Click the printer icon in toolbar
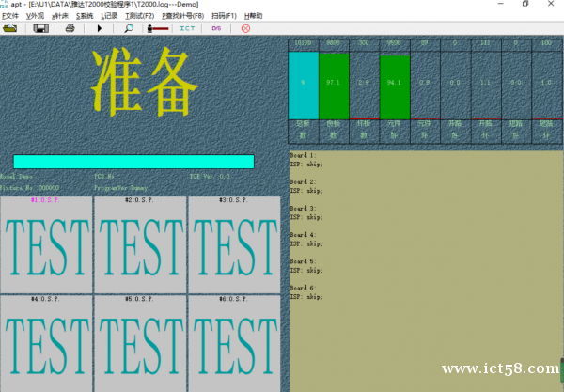 (70, 28)
